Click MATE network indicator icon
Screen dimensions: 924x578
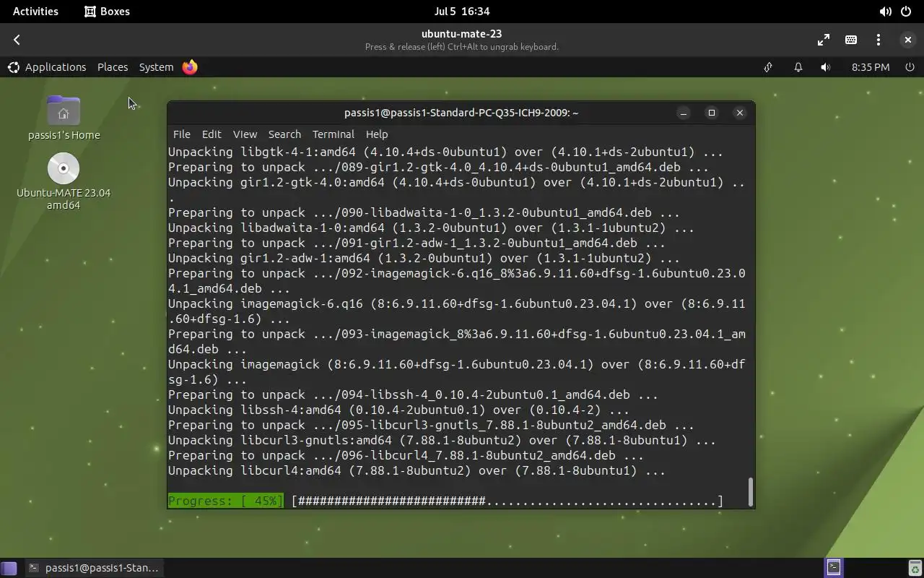pyautogui.click(x=768, y=67)
